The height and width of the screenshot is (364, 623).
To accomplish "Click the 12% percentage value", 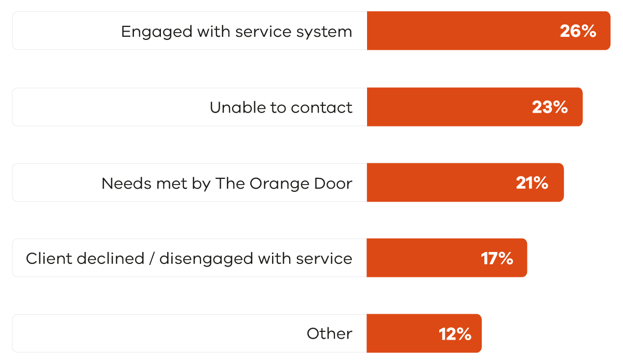I will (x=455, y=334).
